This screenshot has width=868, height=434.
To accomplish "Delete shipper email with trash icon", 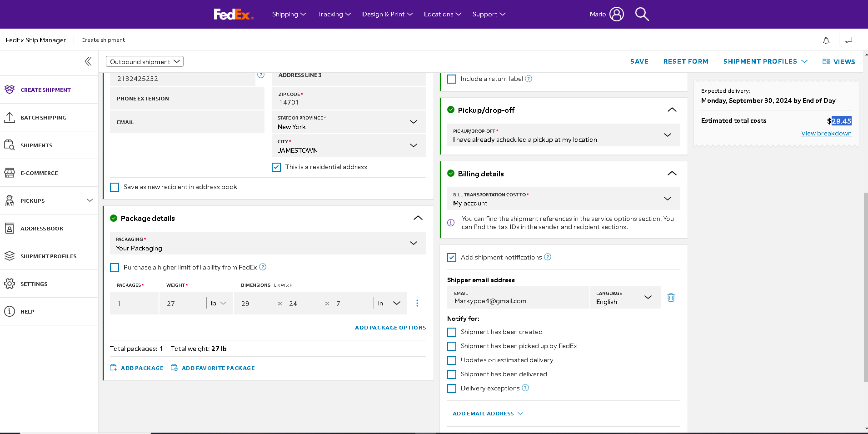I will pos(671,297).
